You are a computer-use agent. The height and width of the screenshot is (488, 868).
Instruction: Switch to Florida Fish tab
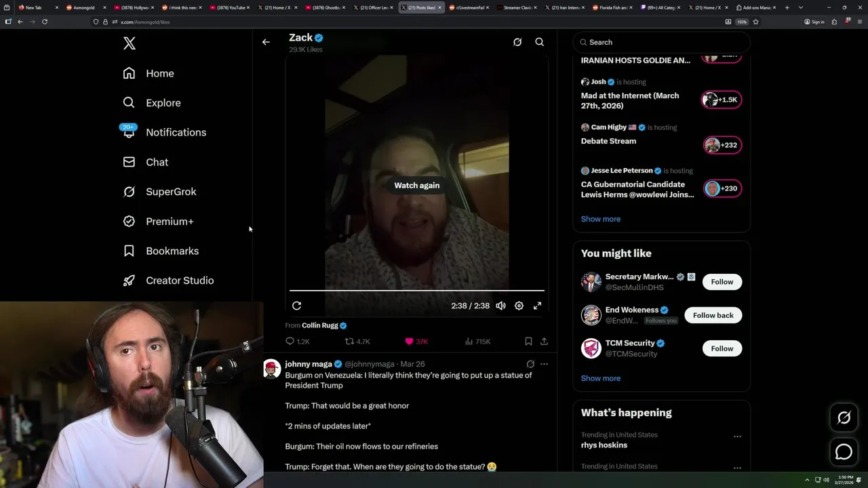click(x=612, y=7)
